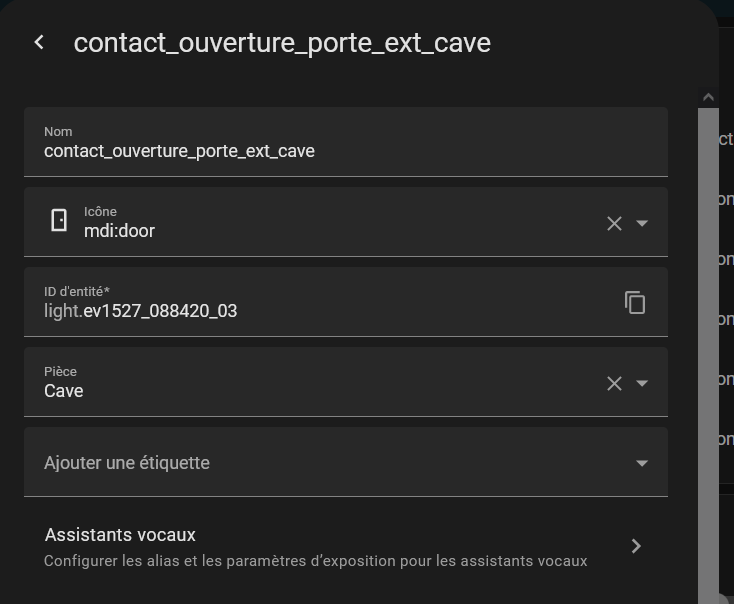The height and width of the screenshot is (604, 734).
Task: Open the Assistants vocaux settings
Action: tap(345, 546)
